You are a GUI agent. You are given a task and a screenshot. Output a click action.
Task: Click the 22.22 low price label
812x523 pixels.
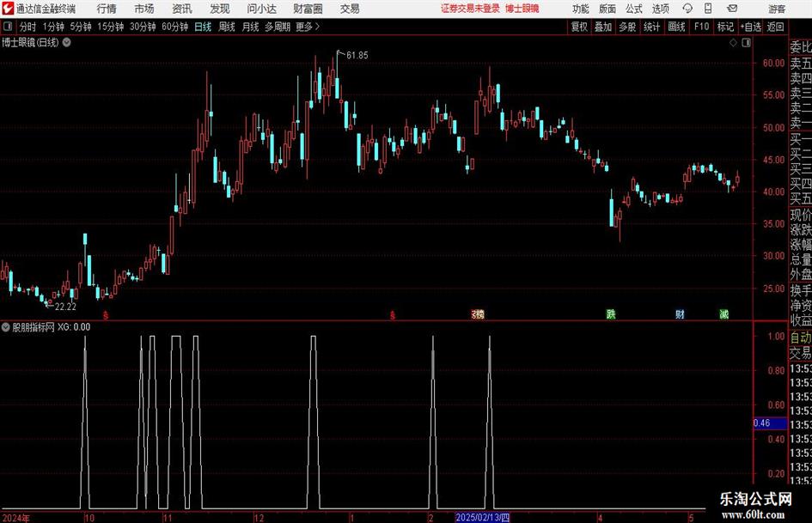pyautogui.click(x=65, y=307)
